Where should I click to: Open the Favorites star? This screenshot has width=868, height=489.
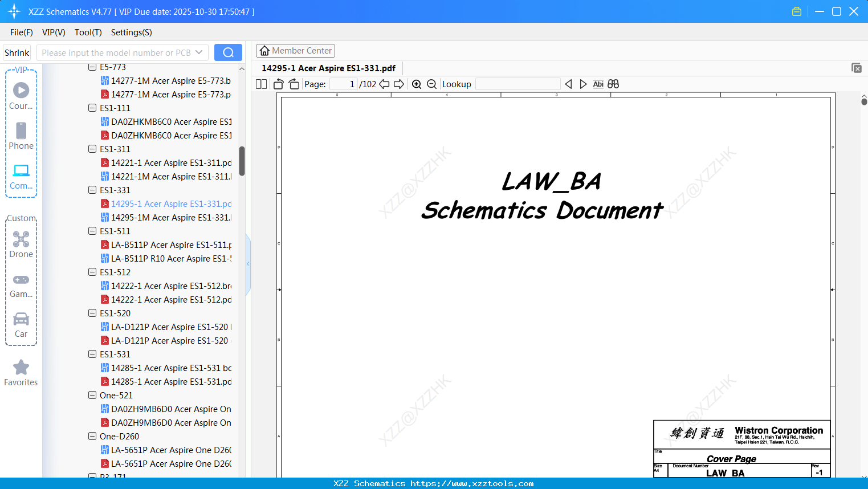click(21, 373)
